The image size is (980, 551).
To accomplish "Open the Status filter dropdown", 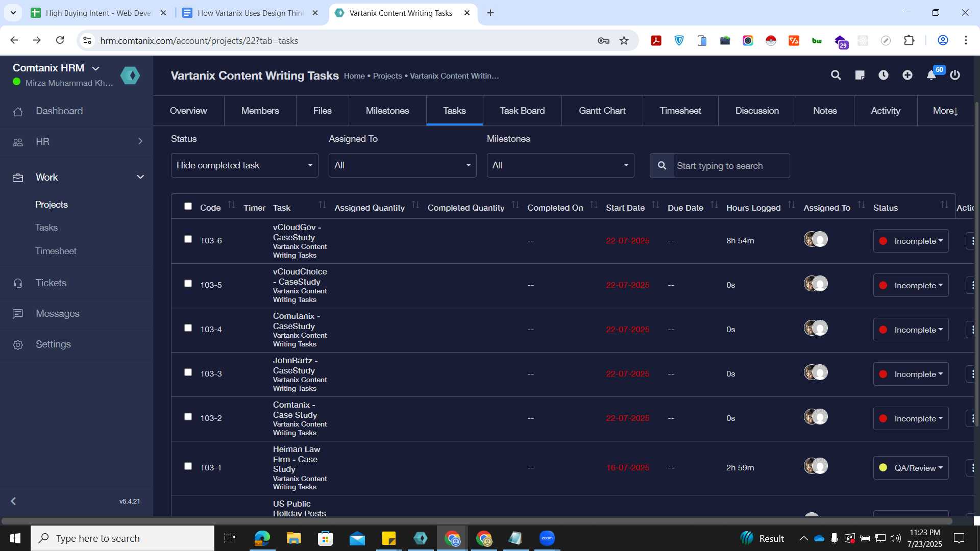I will point(244,165).
